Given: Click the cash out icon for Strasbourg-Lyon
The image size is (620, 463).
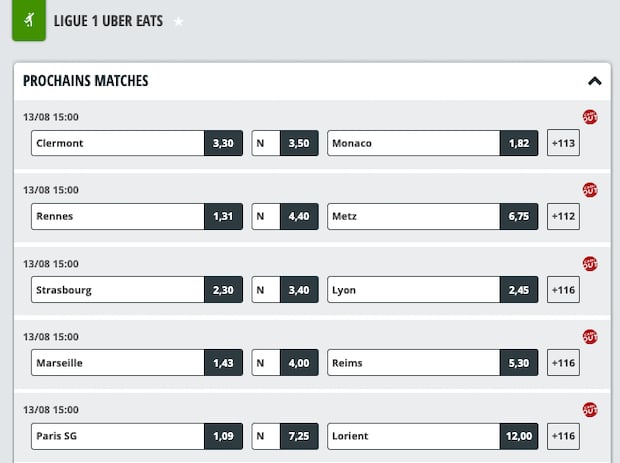Looking at the screenshot, I should pyautogui.click(x=590, y=264).
